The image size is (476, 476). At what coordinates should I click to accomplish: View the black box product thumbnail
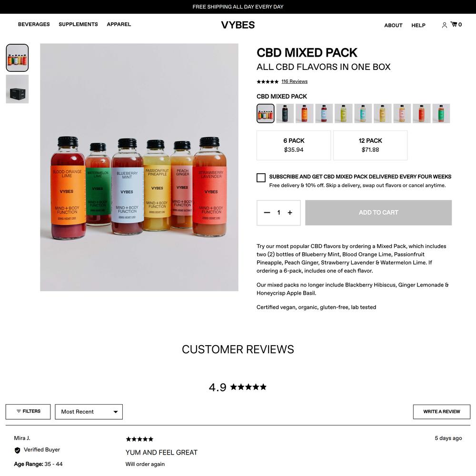(17, 89)
